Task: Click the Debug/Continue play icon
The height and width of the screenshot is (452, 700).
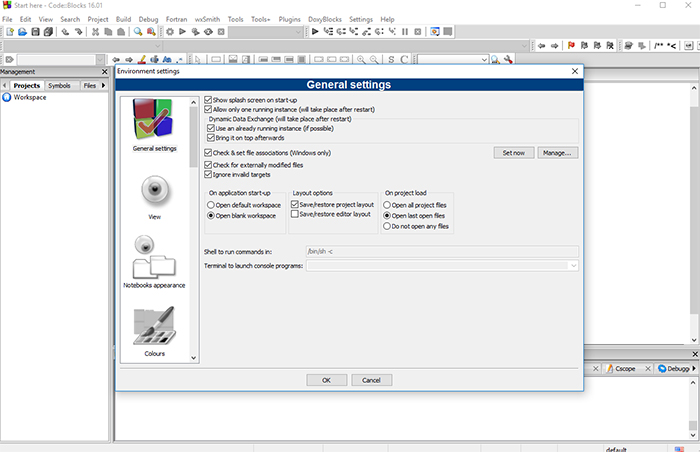Action: tap(315, 32)
